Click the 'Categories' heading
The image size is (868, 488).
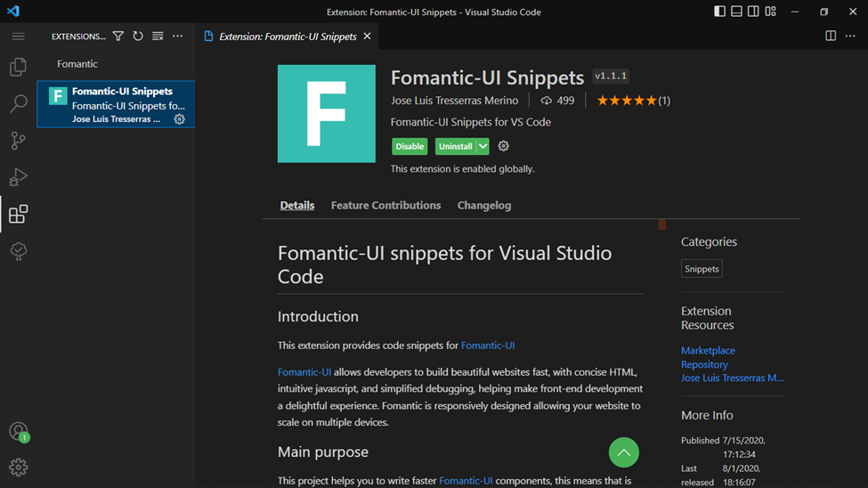pos(709,241)
